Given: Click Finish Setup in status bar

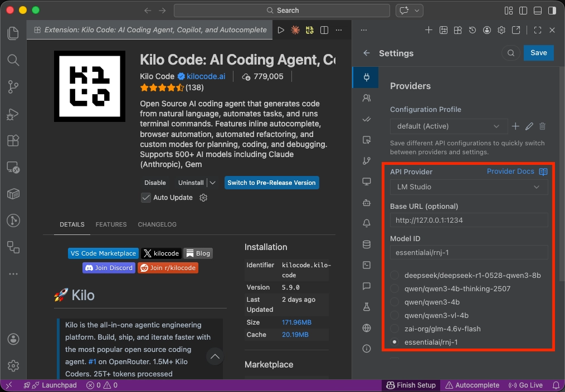Looking at the screenshot, I should click(x=411, y=385).
